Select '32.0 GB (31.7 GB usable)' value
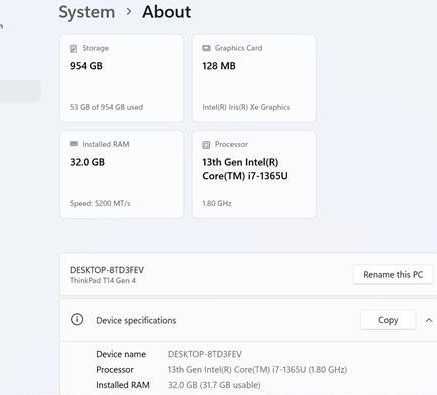This screenshot has width=437, height=395. (x=214, y=385)
